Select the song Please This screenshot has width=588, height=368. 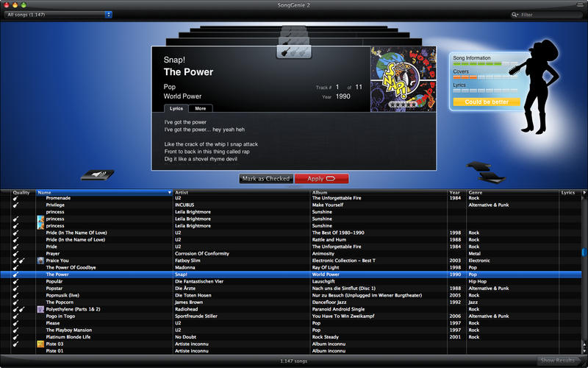[x=53, y=323]
